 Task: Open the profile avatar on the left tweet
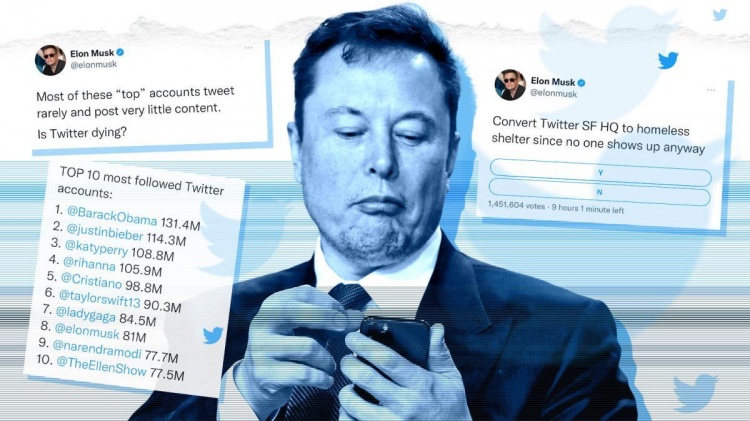50,60
